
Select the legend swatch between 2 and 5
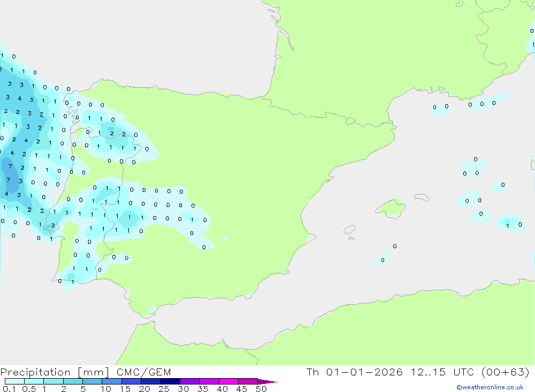coord(73,381)
